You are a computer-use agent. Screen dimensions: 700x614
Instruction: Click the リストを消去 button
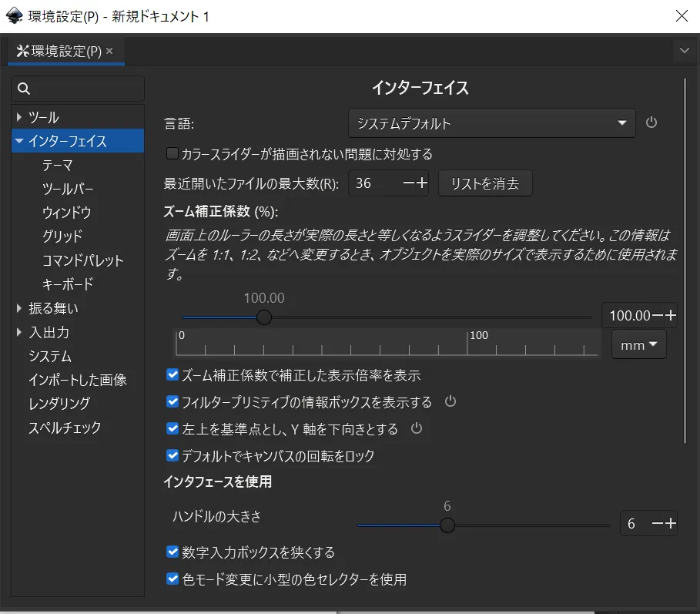(485, 183)
